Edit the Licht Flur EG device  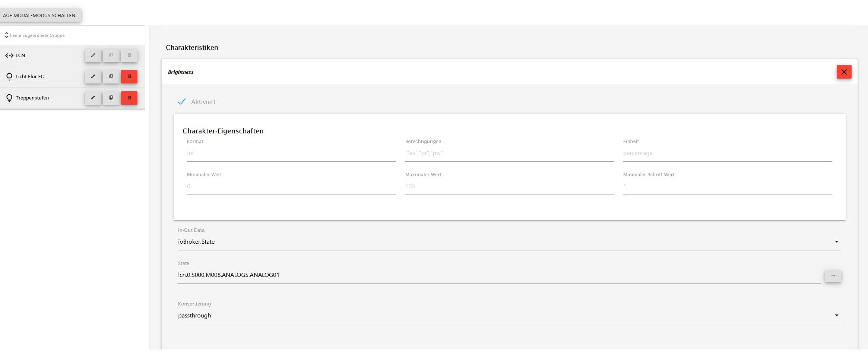(93, 77)
